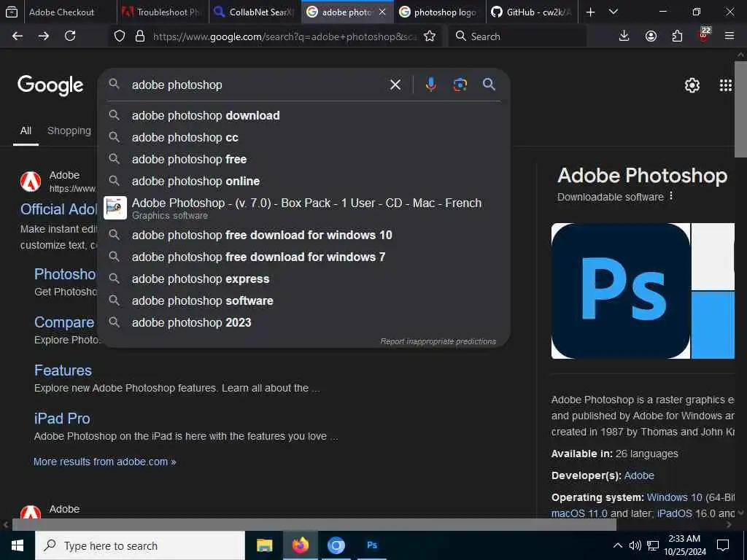Click the forward navigation arrow
747x560 pixels.
click(44, 36)
